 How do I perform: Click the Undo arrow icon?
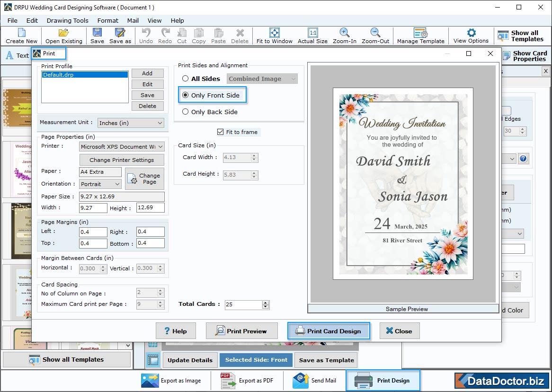(146, 32)
